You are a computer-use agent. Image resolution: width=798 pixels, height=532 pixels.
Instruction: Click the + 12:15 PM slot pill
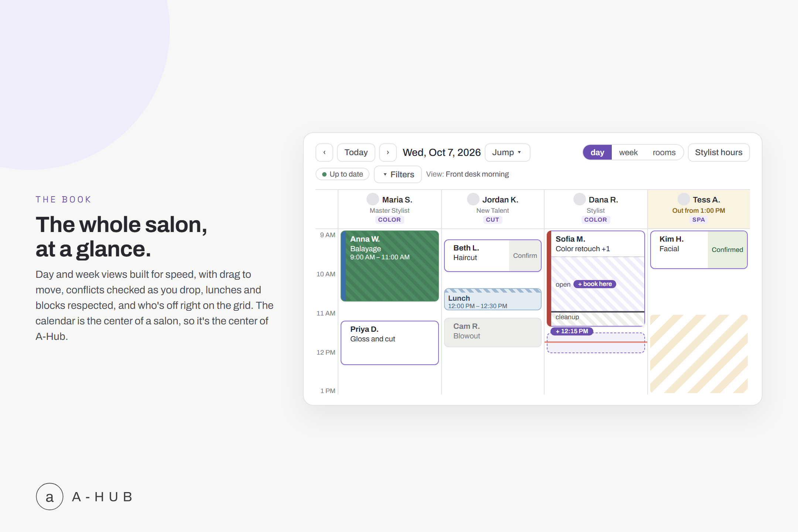[x=572, y=331]
